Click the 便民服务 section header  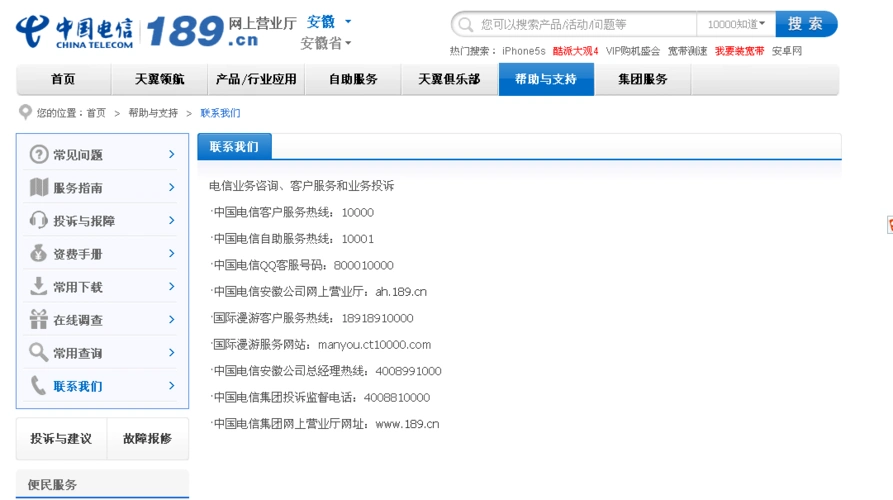coord(102,484)
